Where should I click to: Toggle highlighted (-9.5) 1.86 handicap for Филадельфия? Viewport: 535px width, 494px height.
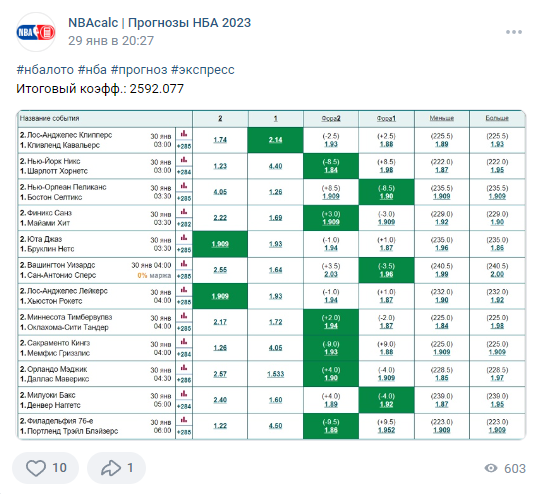click(331, 426)
